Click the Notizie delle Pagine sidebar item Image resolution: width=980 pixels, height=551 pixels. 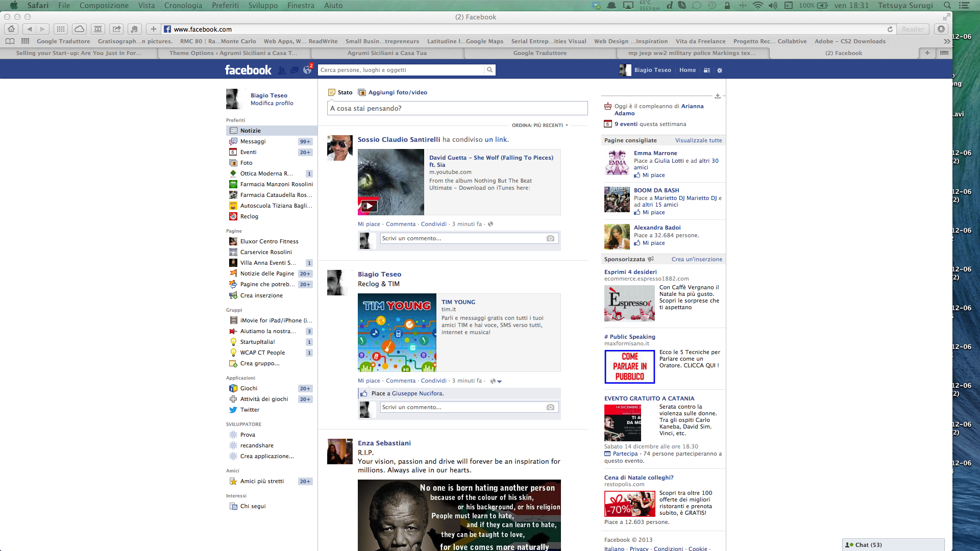(271, 273)
